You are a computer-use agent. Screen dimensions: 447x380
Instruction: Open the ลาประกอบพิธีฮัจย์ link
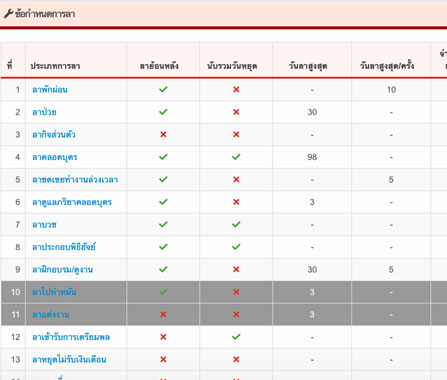coord(64,247)
